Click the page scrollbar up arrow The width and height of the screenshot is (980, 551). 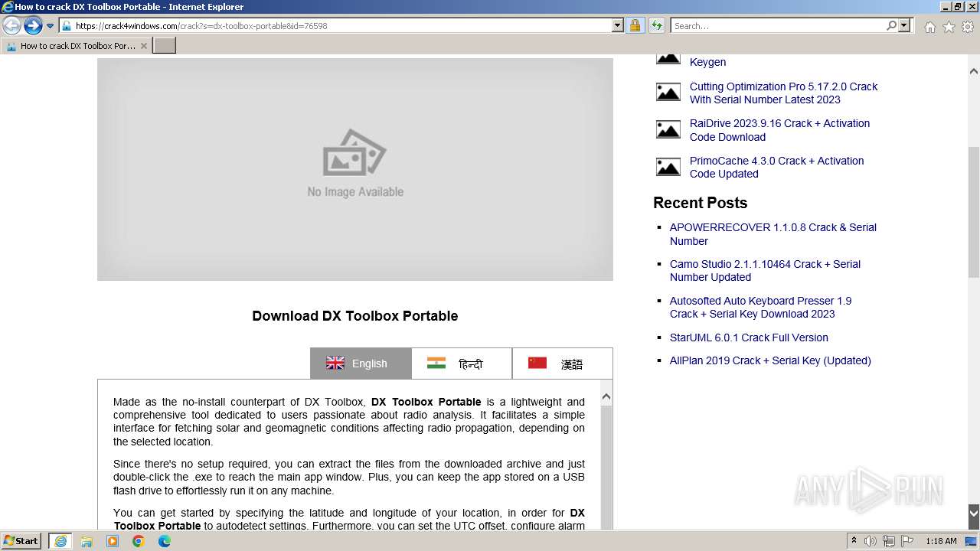coord(974,71)
